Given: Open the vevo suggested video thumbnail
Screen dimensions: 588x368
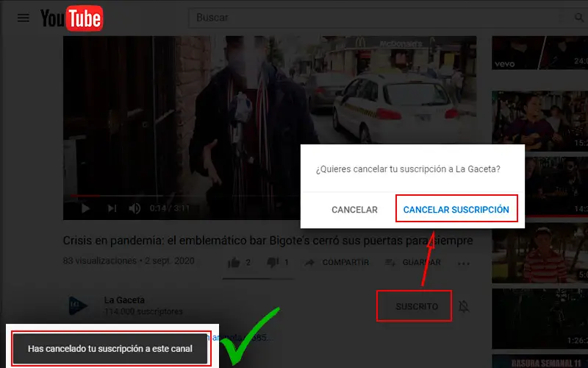Looking at the screenshot, I should [x=540, y=52].
